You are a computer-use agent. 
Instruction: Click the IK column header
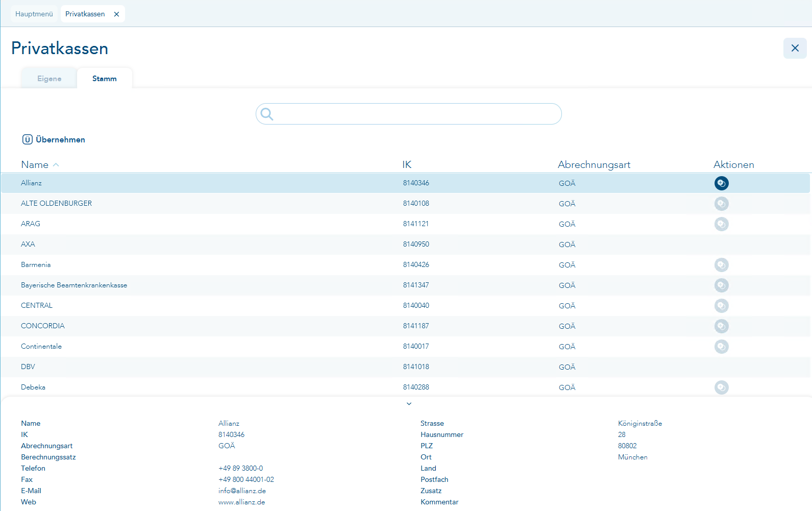pyautogui.click(x=407, y=164)
